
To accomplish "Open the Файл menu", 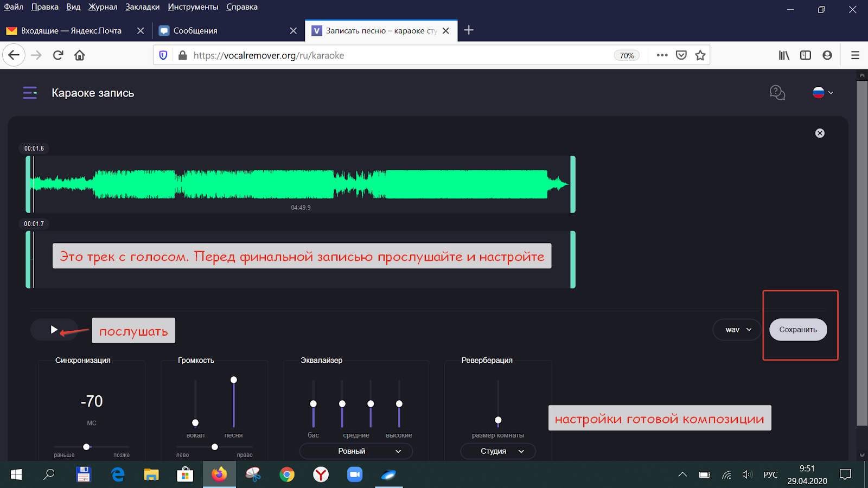I will point(14,7).
